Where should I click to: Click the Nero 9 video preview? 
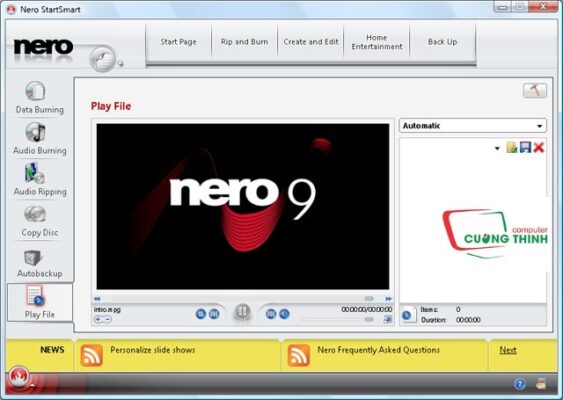[243, 206]
